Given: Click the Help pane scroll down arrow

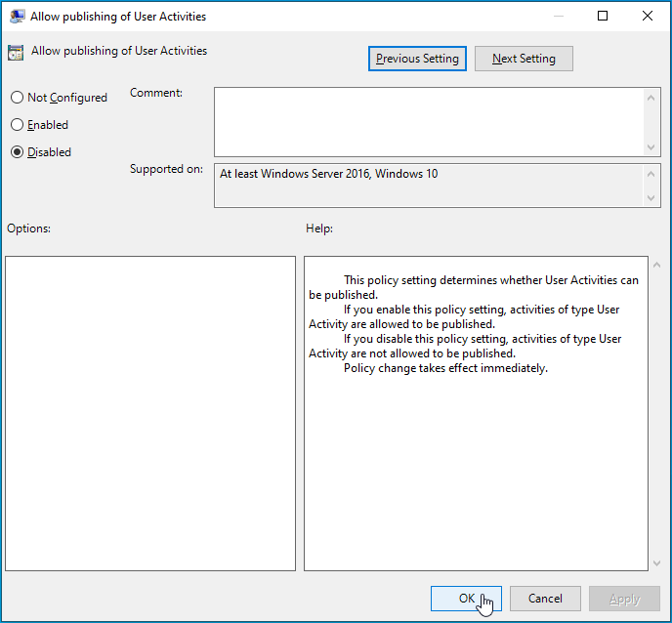Looking at the screenshot, I should (654, 562).
